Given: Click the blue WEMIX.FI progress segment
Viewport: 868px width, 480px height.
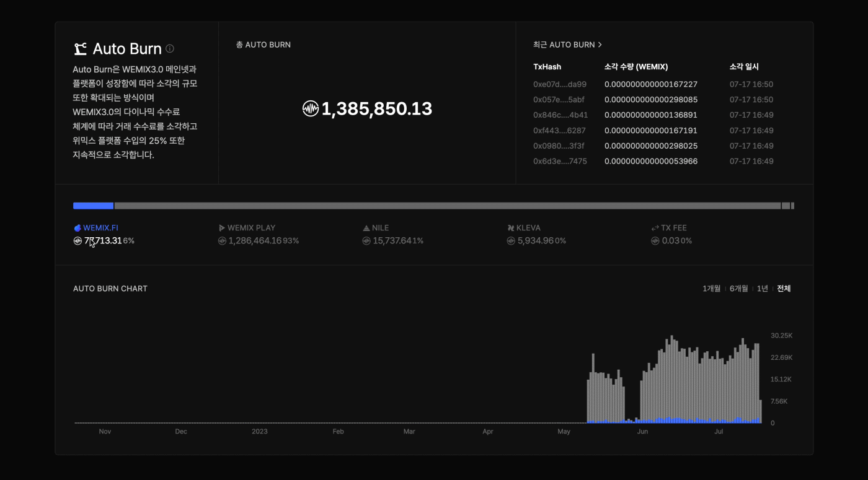Looking at the screenshot, I should coord(93,206).
